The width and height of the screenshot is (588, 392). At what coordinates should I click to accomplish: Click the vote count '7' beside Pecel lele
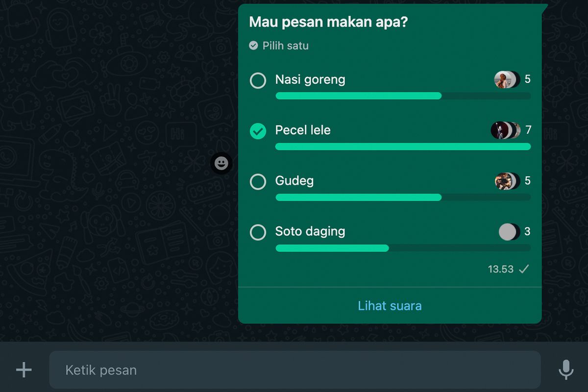click(528, 130)
